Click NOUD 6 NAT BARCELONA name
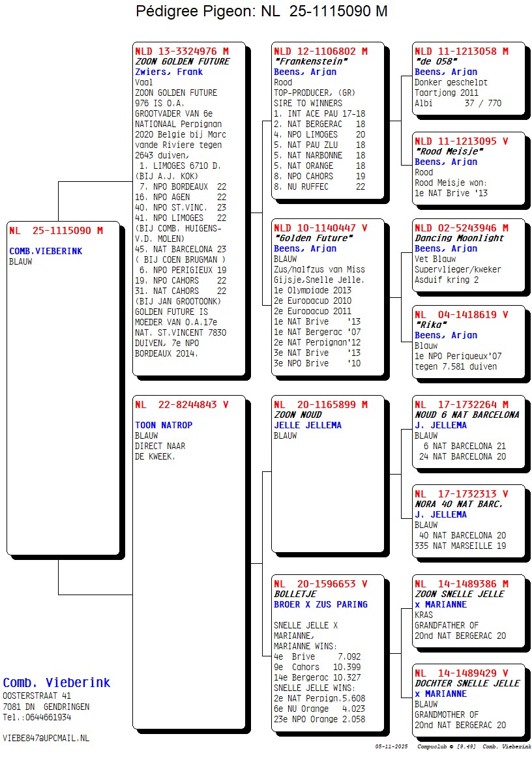The height and width of the screenshot is (764, 532). click(x=467, y=415)
